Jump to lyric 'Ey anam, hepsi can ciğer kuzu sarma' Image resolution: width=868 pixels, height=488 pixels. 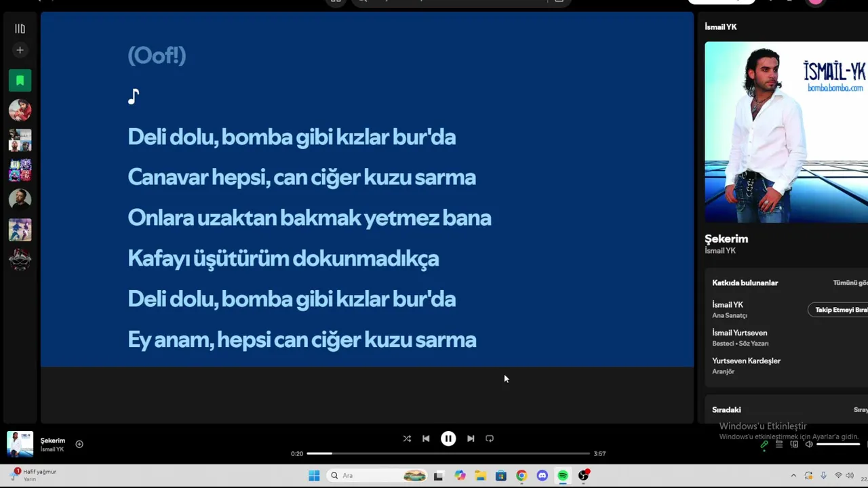point(302,340)
